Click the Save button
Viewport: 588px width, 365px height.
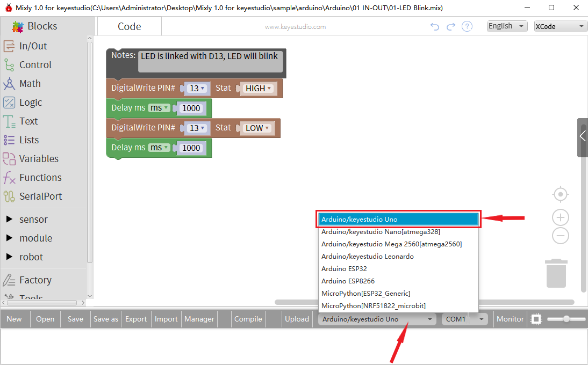pyautogui.click(x=75, y=319)
